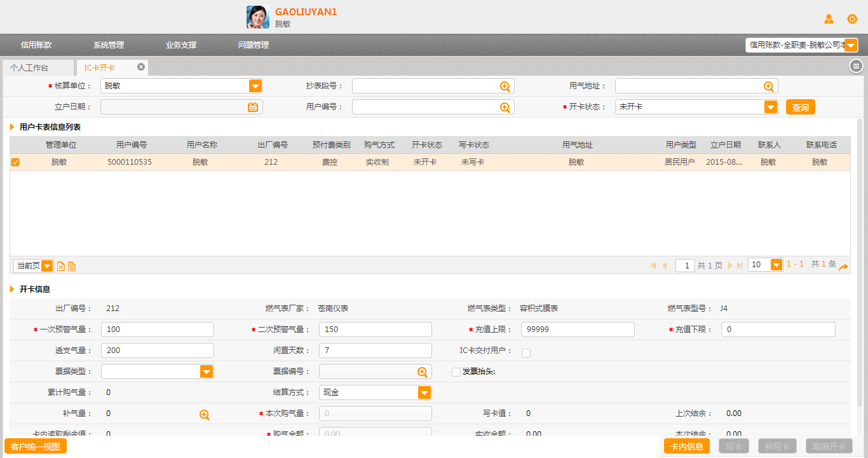The width and height of the screenshot is (868, 458).
Task: Click the 用气地址 search magnifier icon
Action: [x=768, y=87]
